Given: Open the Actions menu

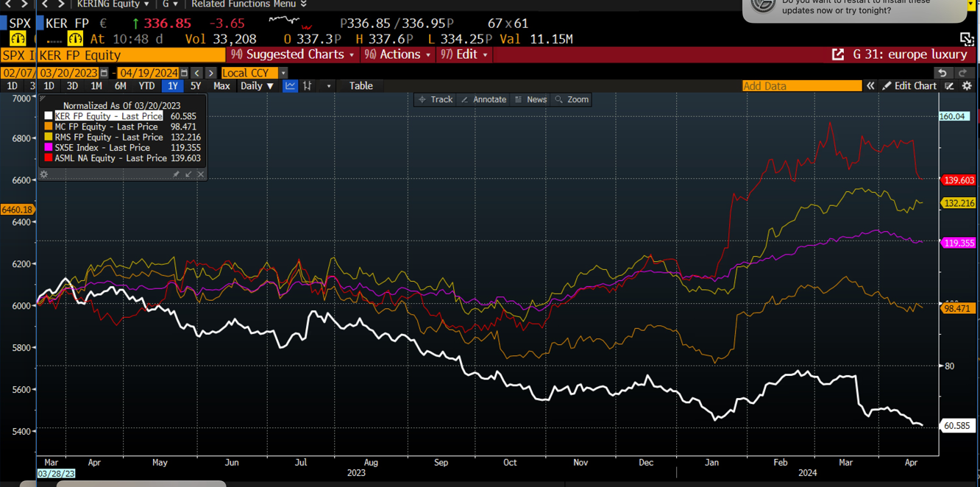Looking at the screenshot, I should 397,54.
